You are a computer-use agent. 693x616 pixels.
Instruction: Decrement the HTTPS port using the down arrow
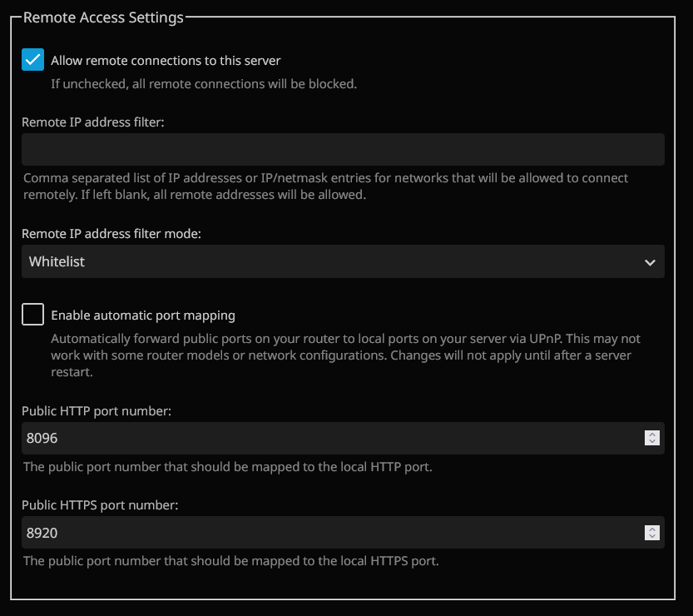pos(652,537)
